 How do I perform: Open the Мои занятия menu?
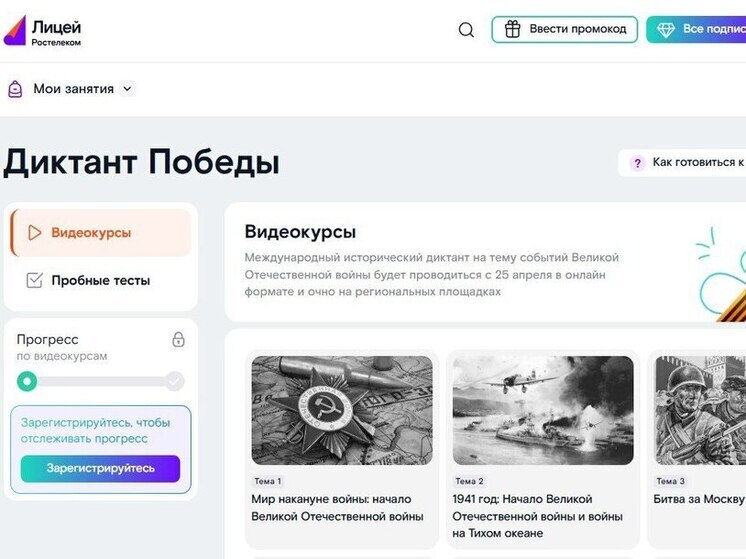[x=73, y=89]
